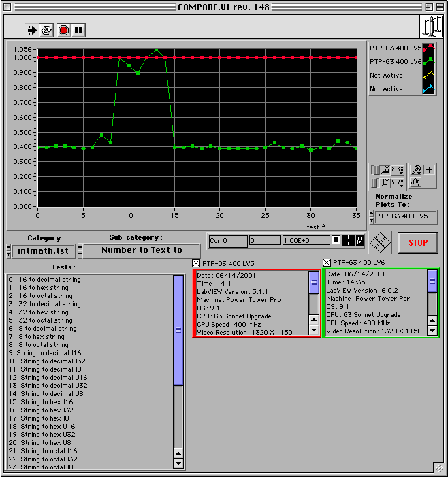Click the Run arrow icon
This screenshot has height=477, width=448.
point(32,30)
